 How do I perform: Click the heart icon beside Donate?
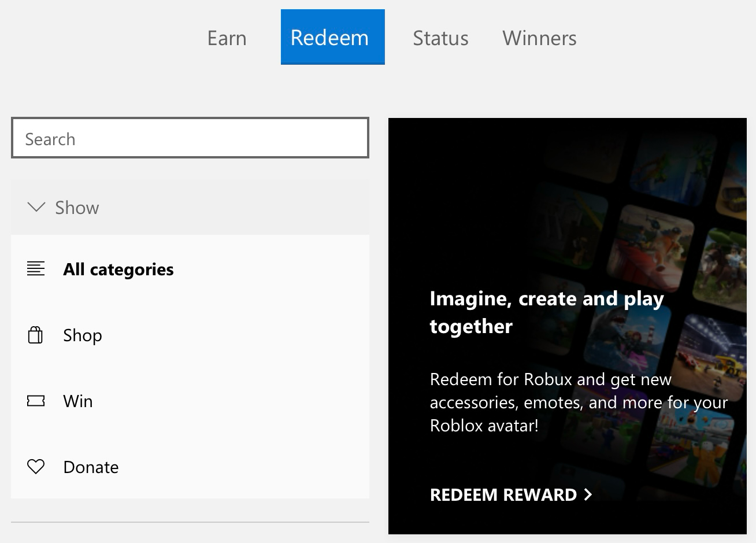(35, 467)
